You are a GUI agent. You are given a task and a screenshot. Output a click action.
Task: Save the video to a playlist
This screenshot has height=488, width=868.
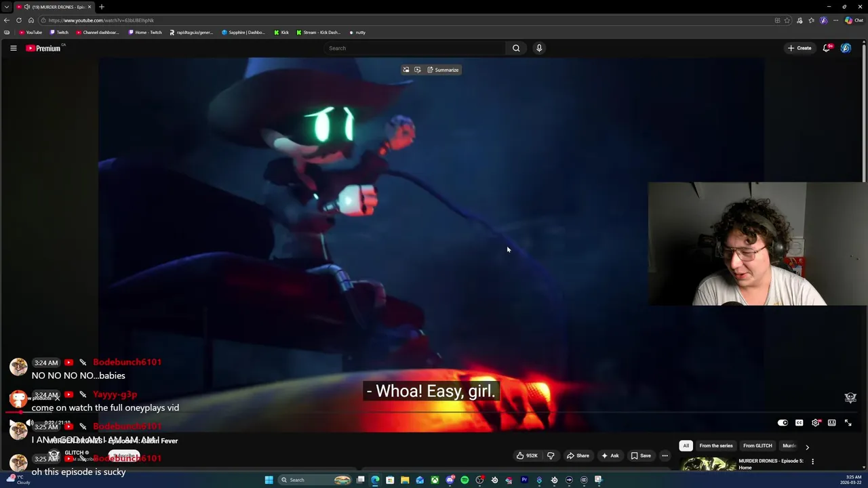[x=641, y=455]
